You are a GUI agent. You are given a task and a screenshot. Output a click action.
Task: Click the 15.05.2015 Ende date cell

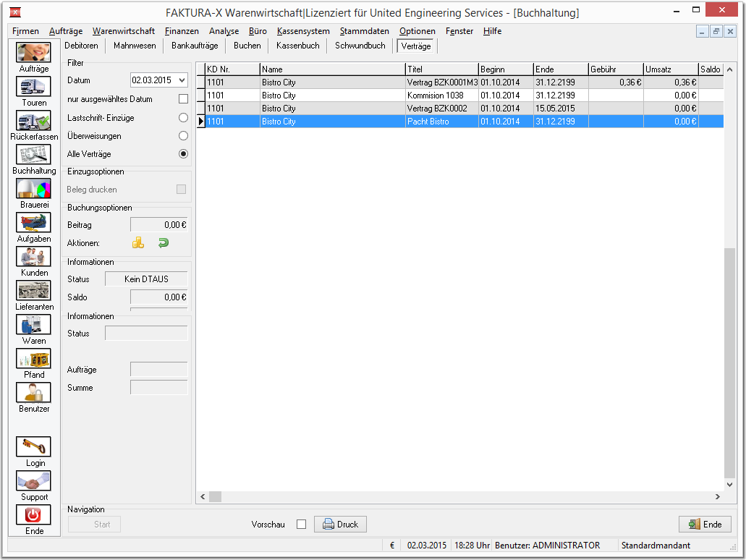click(561, 109)
